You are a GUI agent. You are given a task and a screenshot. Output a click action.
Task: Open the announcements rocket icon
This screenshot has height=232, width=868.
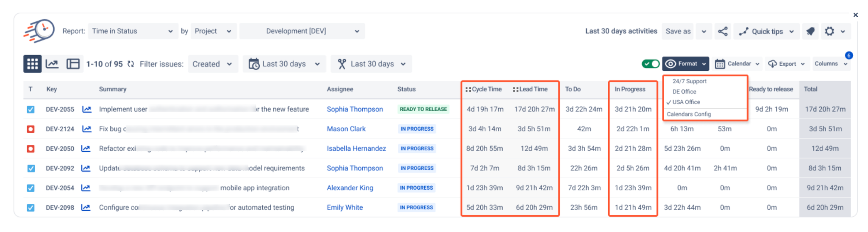click(x=810, y=31)
